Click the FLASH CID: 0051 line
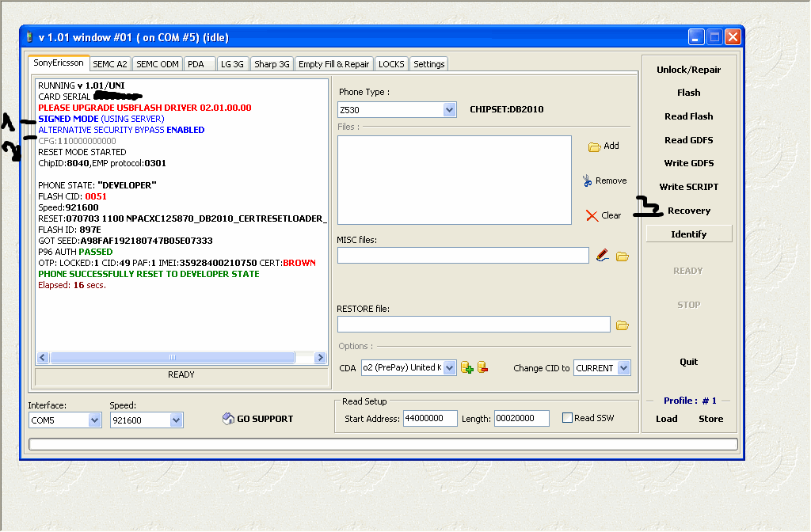 pyautogui.click(x=72, y=196)
